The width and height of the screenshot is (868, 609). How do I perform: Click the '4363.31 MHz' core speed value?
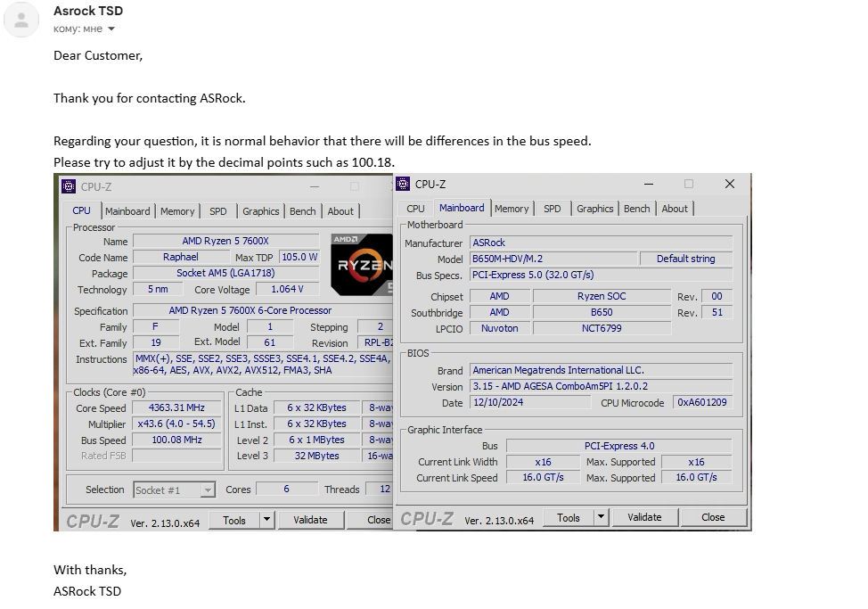176,407
